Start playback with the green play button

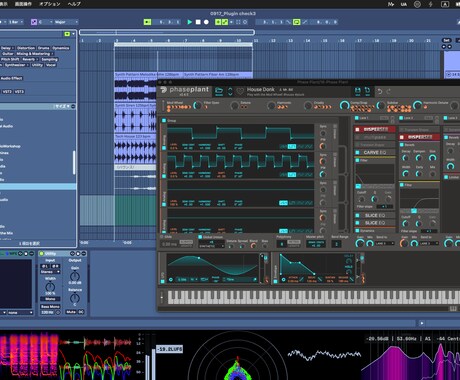coord(190,22)
